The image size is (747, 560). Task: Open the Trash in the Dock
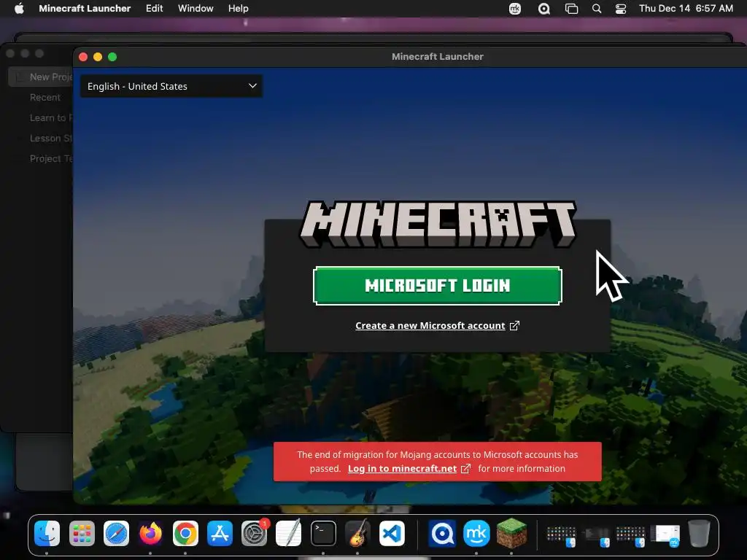(x=699, y=533)
